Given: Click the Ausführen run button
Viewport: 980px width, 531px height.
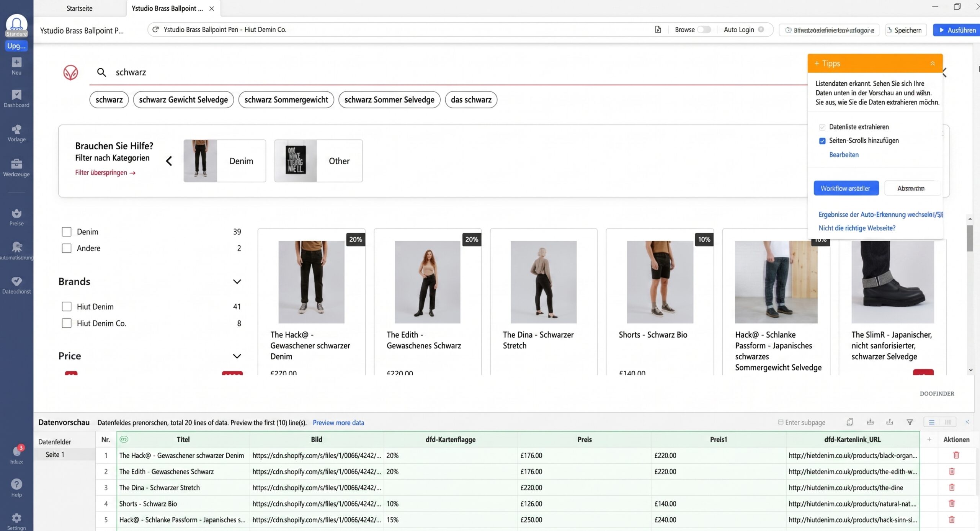Looking at the screenshot, I should pyautogui.click(x=957, y=30).
